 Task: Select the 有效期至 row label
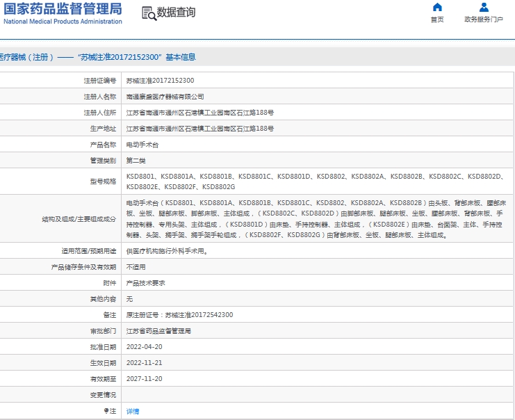coord(103,379)
